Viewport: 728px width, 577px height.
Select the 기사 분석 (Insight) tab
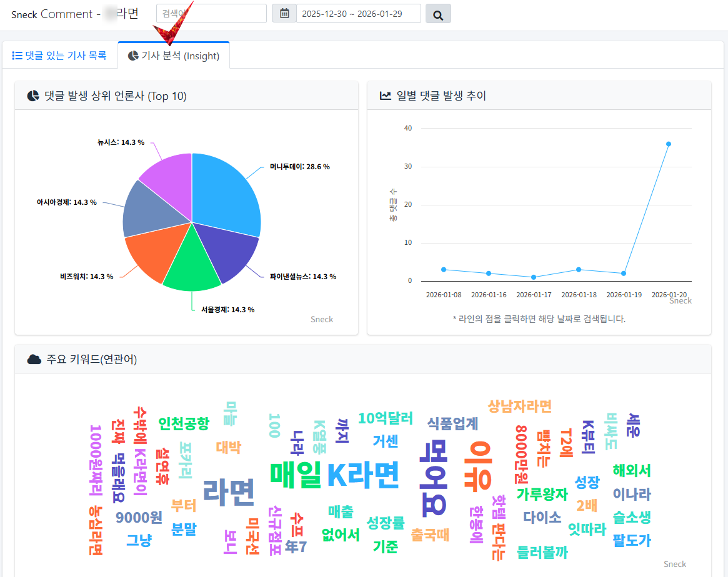[x=174, y=56]
